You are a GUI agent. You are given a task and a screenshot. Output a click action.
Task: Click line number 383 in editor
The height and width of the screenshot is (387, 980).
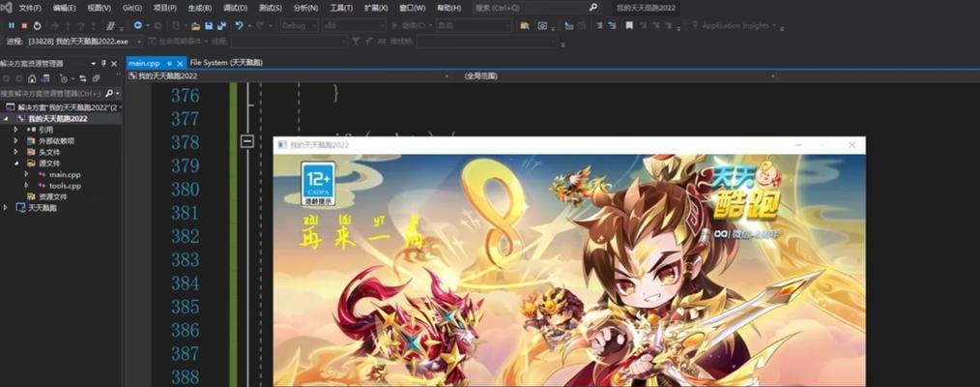(x=185, y=259)
